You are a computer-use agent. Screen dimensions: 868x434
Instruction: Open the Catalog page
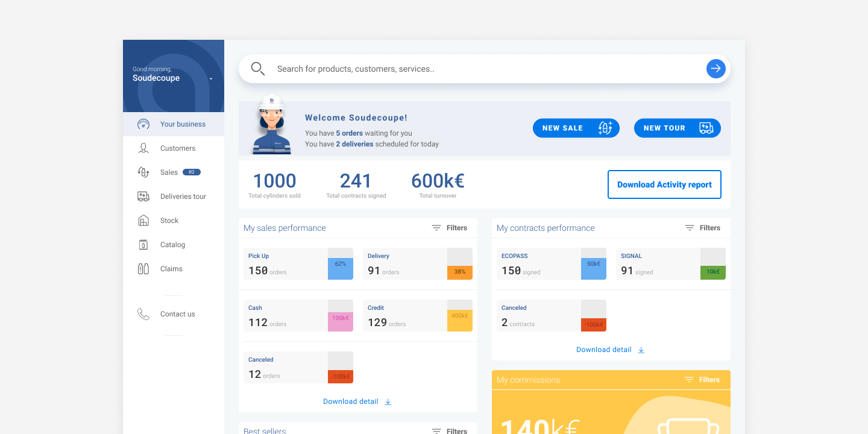point(174,245)
